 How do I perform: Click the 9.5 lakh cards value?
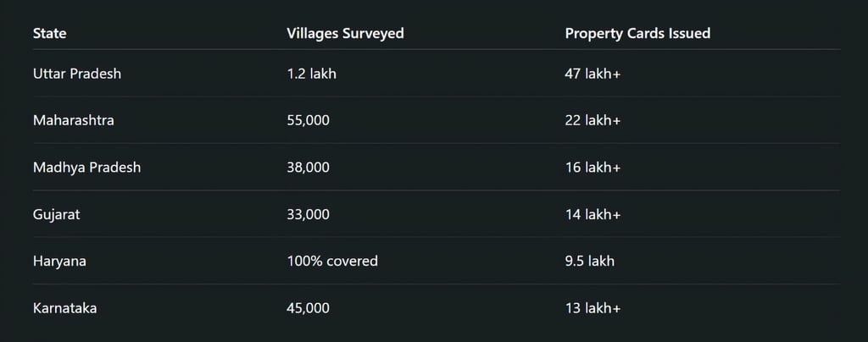pos(590,262)
